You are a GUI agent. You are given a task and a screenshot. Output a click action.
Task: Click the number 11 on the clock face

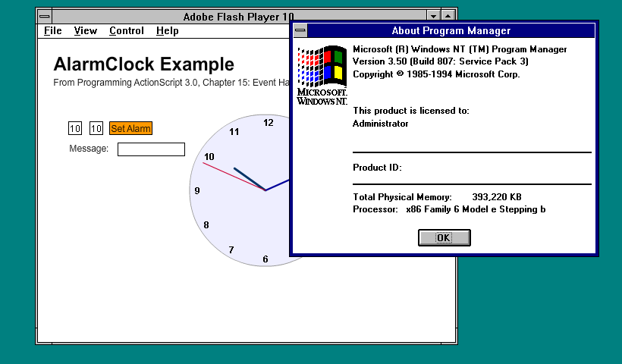(234, 132)
